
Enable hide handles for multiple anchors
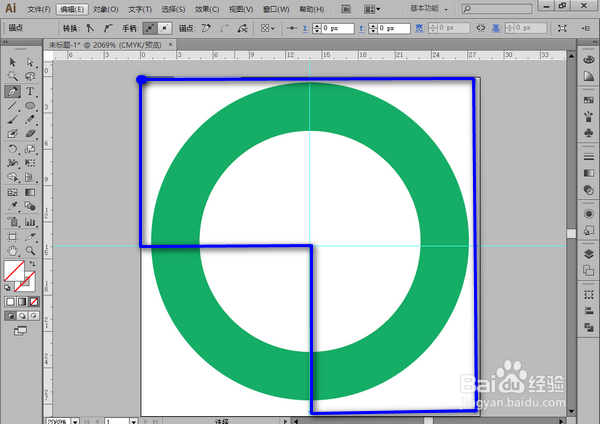click(x=165, y=28)
